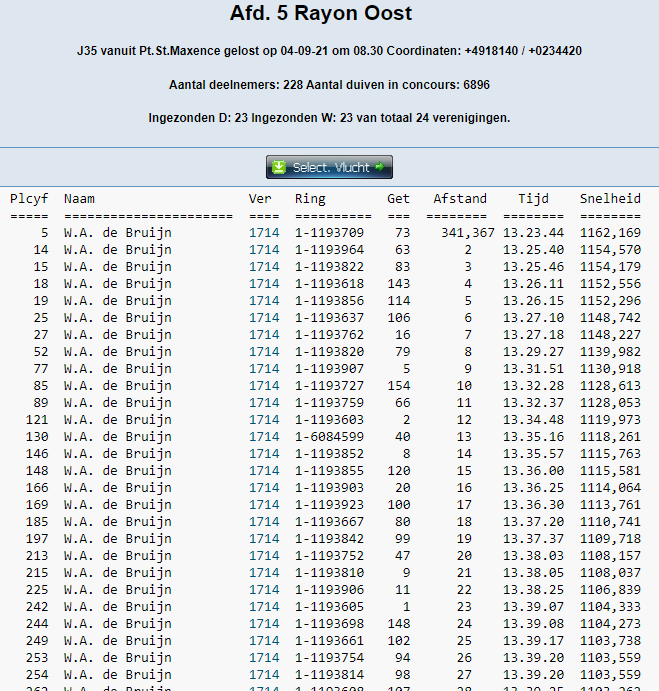Click ring number 1-1193709
This screenshot has height=691, width=659.
pyautogui.click(x=329, y=233)
